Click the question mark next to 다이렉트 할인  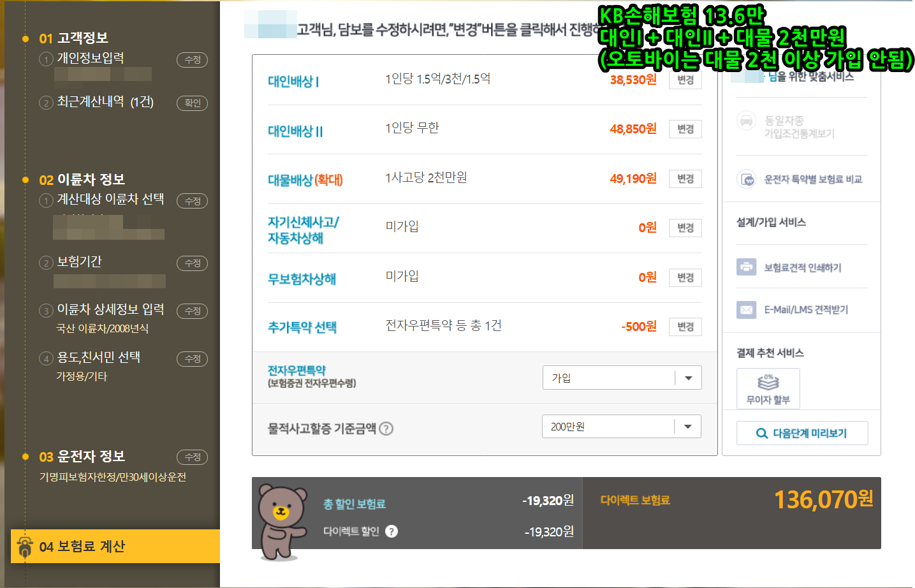tap(392, 531)
